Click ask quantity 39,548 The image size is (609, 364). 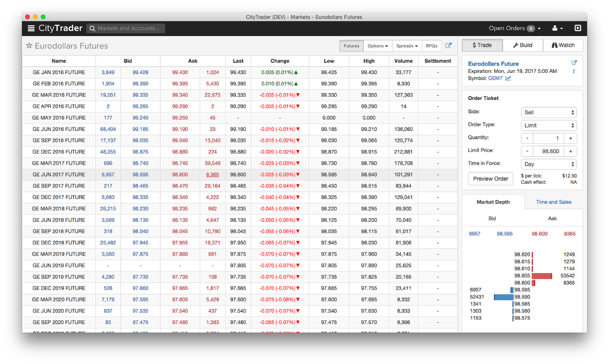[212, 163]
